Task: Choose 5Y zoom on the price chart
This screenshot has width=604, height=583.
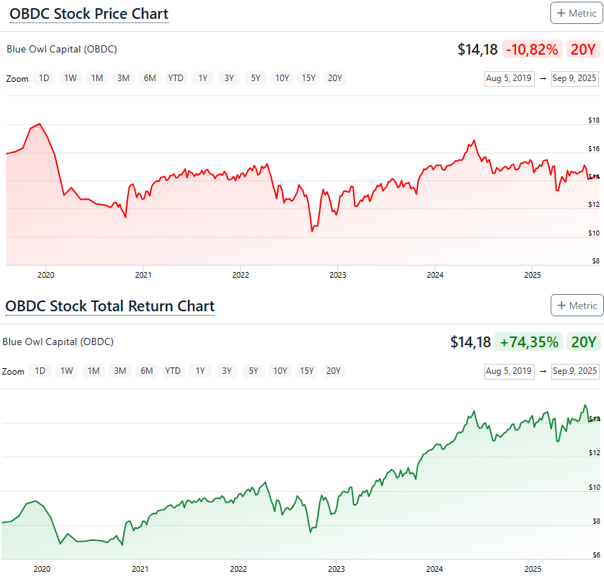Action: (255, 78)
